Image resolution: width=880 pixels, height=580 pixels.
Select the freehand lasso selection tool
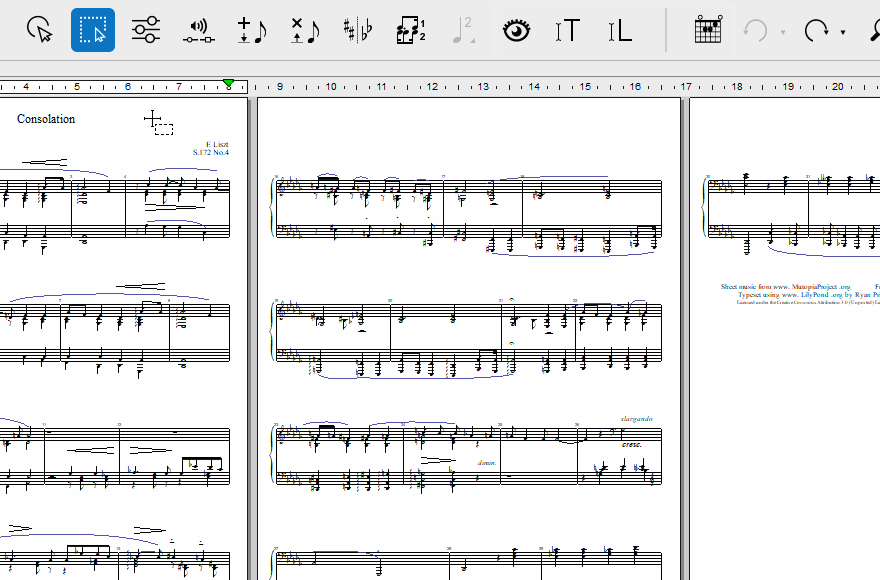coord(40,30)
